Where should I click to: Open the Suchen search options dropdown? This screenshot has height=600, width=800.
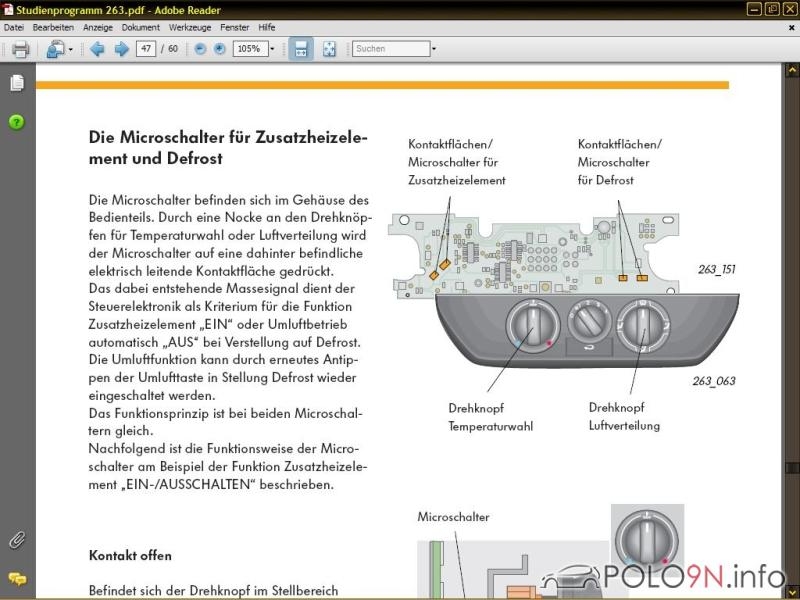pyautogui.click(x=433, y=49)
